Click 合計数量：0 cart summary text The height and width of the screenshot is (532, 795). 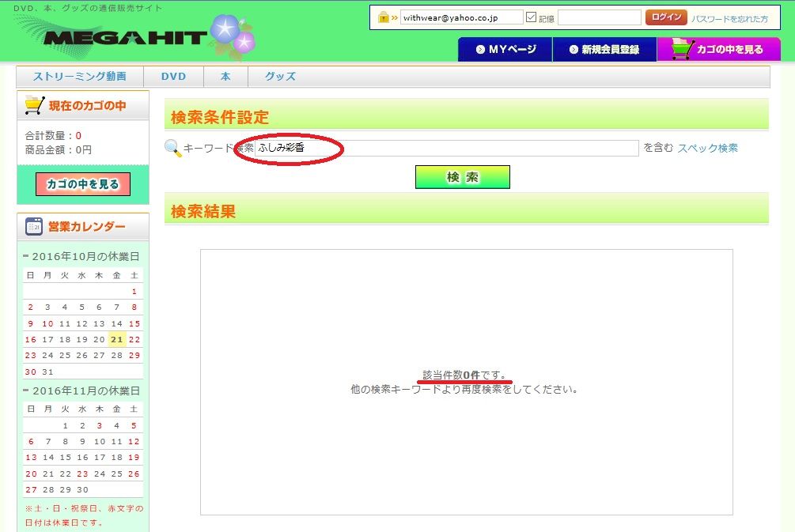click(53, 135)
